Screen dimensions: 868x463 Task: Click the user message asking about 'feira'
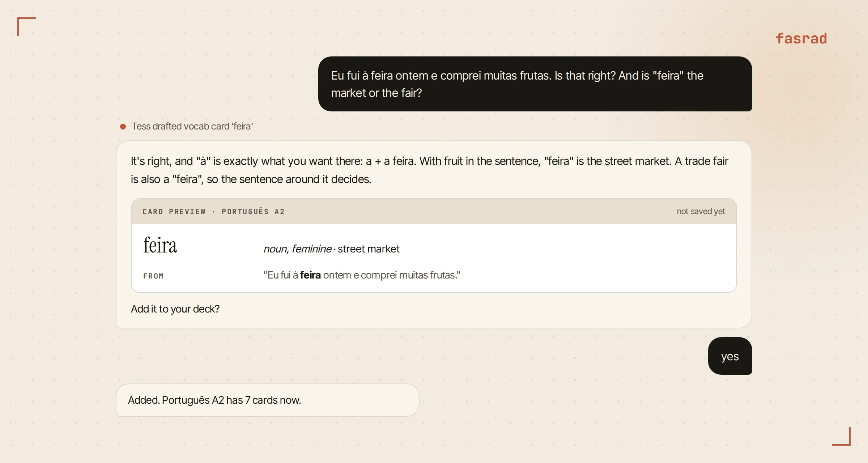(x=535, y=84)
